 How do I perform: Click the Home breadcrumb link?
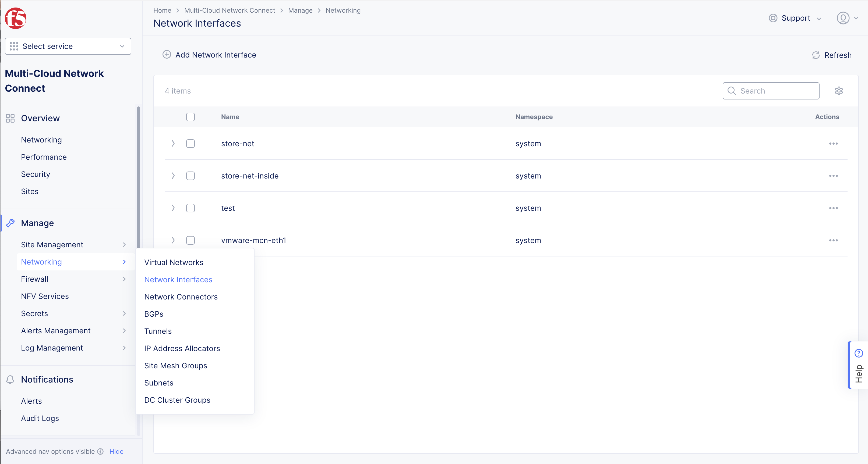[x=162, y=10]
